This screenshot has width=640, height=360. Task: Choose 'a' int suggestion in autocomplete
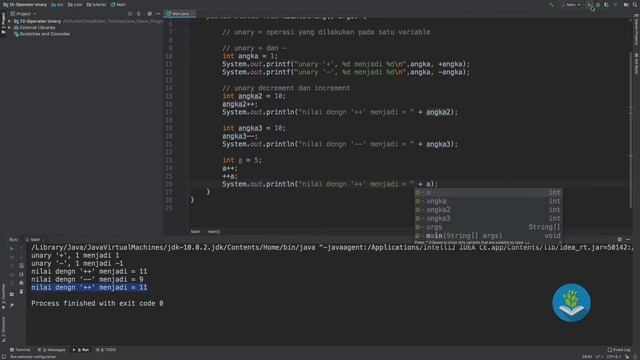tap(489, 192)
